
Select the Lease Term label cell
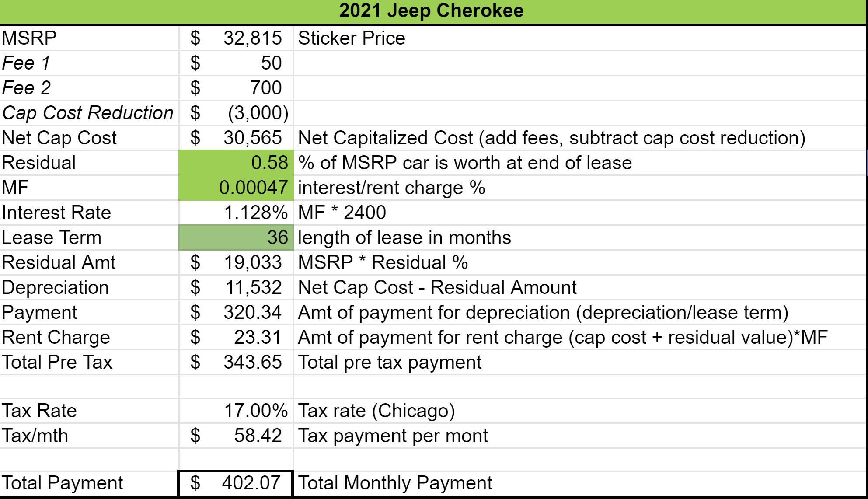[89, 237]
